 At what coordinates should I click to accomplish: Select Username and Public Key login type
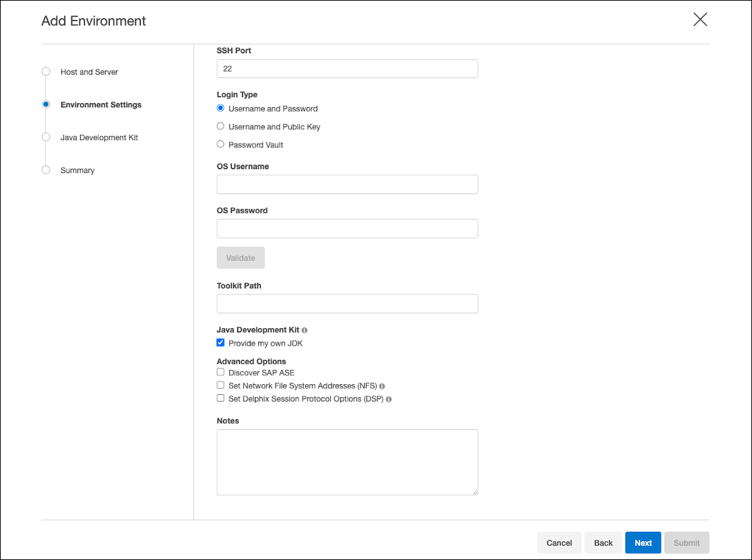click(x=220, y=126)
